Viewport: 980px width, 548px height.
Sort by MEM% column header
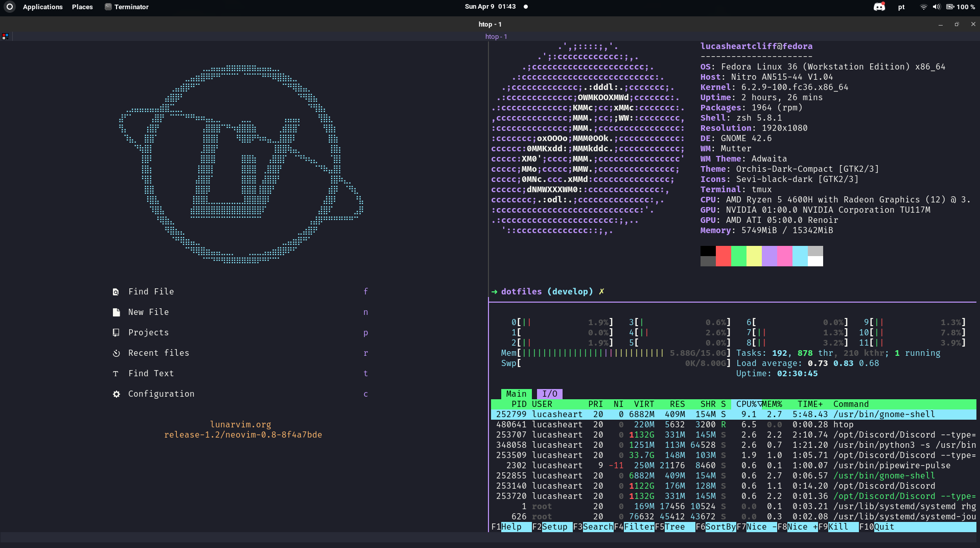tap(772, 404)
